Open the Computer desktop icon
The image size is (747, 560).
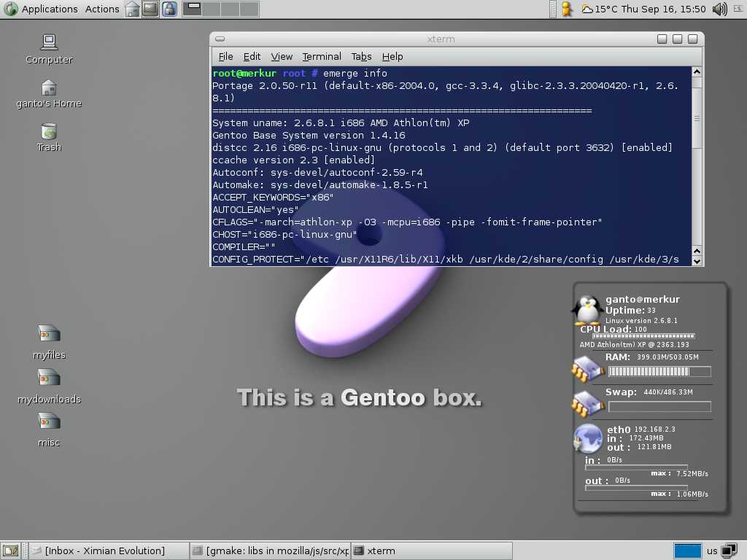pyautogui.click(x=49, y=43)
